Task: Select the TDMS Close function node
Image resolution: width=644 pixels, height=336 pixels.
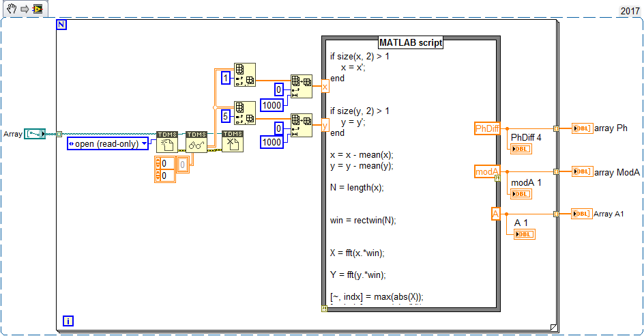Action: (x=232, y=141)
